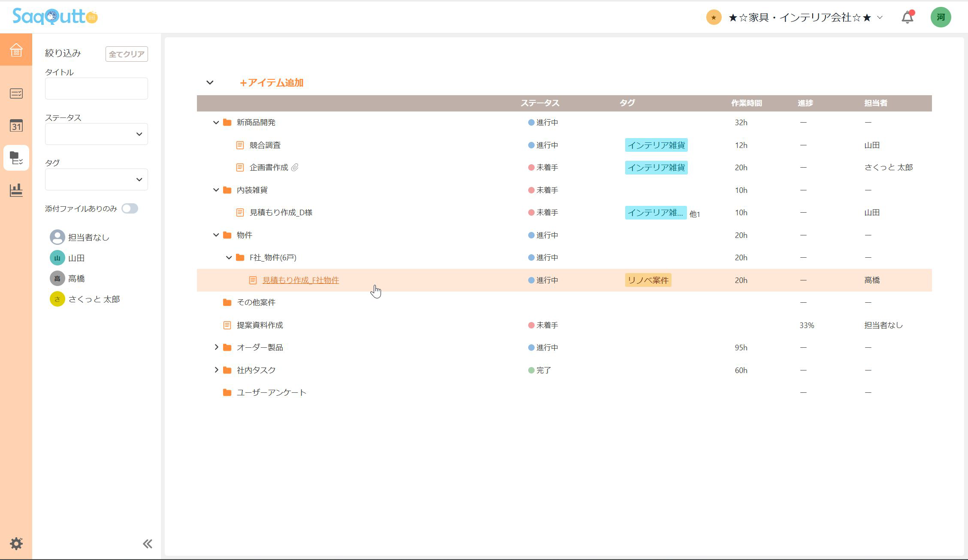Toggle 添付ファイルありのみ switch
This screenshot has width=968, height=560.
130,209
